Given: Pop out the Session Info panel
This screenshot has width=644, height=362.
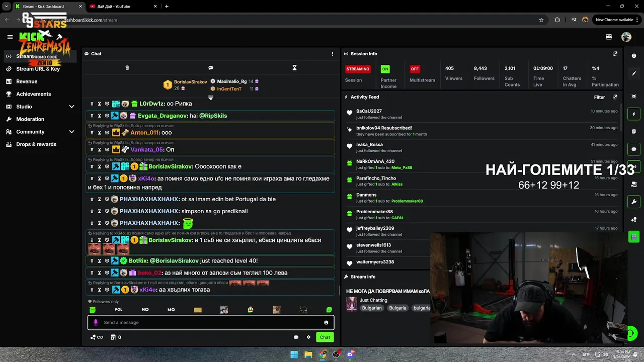Looking at the screenshot, I should [615, 54].
